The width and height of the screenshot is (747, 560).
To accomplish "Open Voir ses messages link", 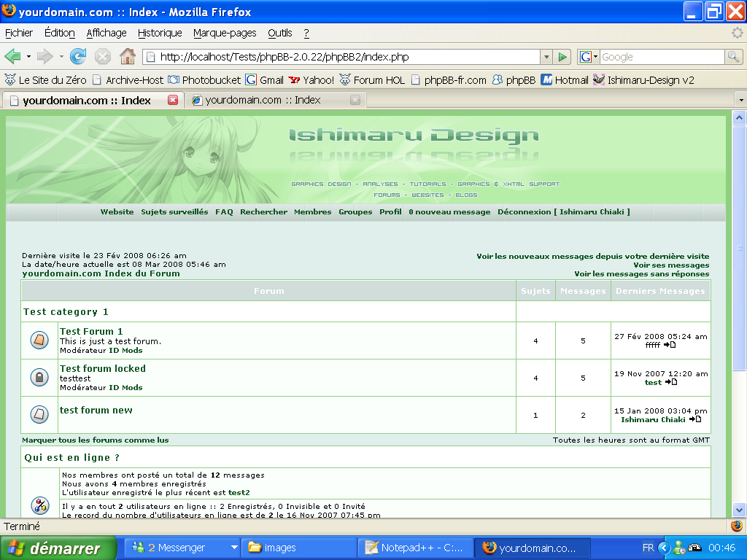I will [671, 265].
